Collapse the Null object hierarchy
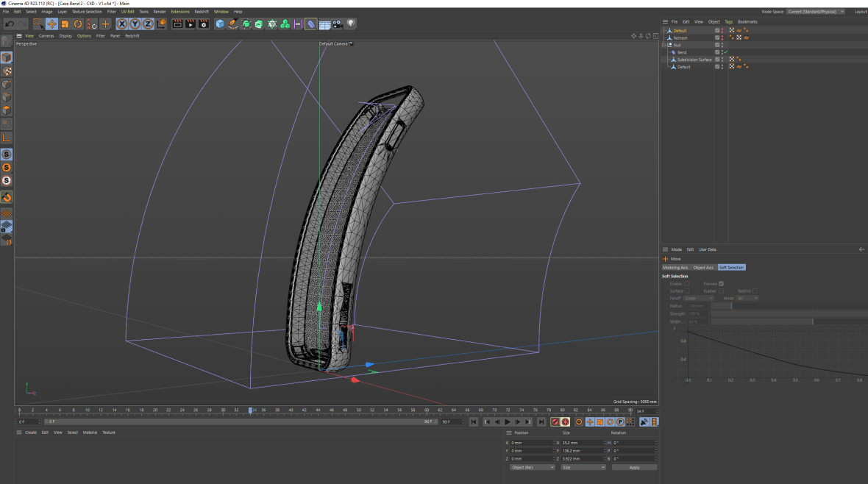This screenshot has height=484, width=868. 664,45
